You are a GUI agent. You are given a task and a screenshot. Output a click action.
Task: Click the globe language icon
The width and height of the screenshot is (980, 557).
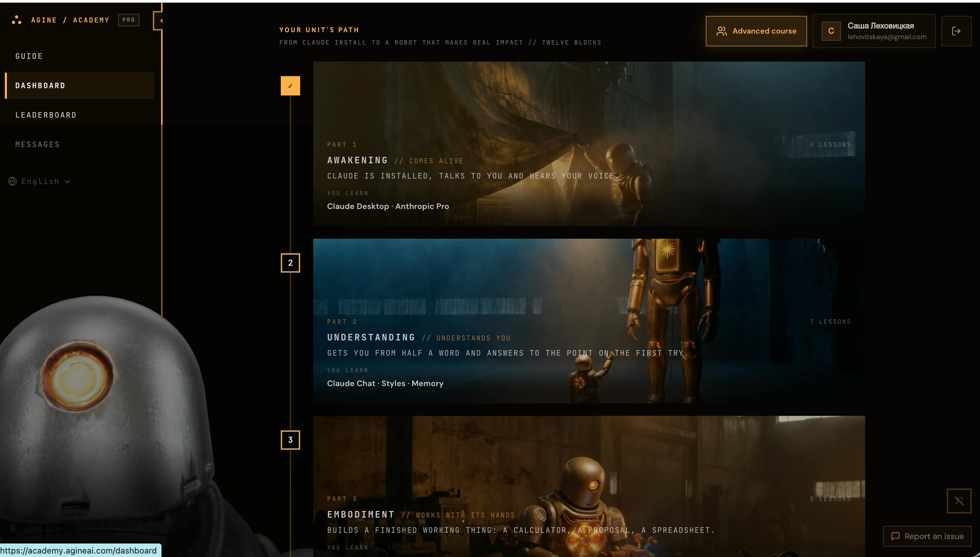[12, 181]
